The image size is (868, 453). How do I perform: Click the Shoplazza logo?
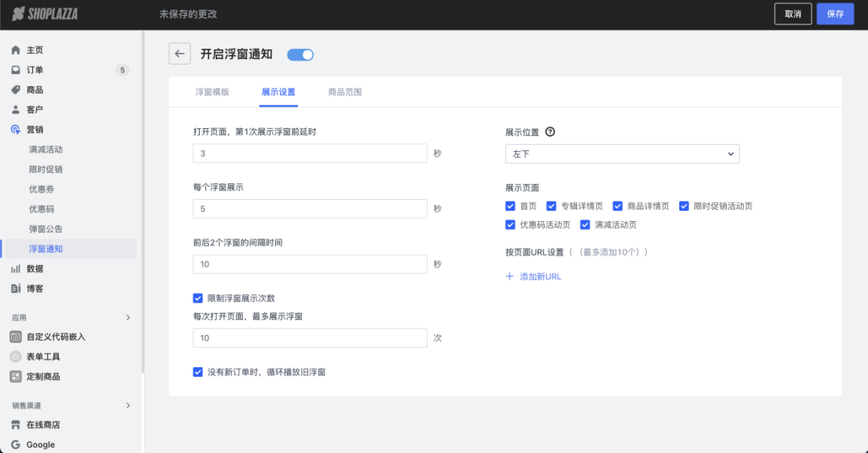coord(45,14)
